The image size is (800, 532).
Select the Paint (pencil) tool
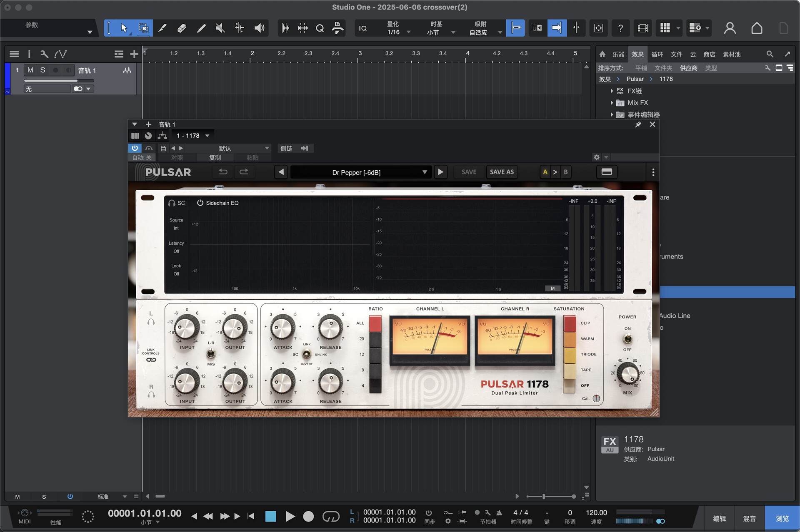(x=201, y=28)
